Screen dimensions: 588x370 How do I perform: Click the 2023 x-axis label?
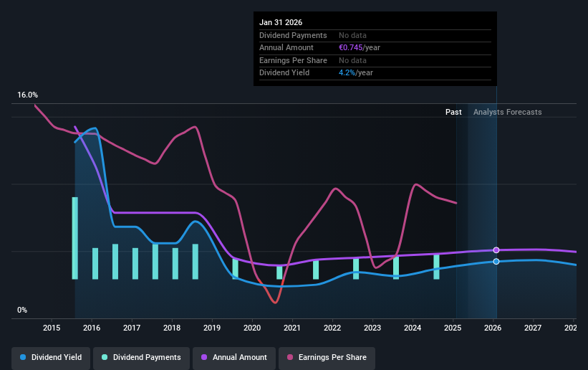[x=372, y=328]
